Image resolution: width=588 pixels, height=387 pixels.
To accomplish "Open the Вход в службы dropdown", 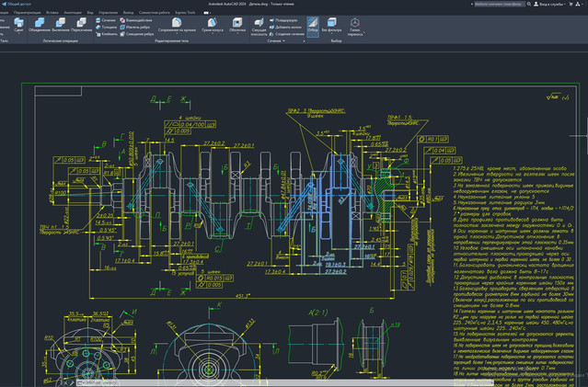I will (549, 4).
